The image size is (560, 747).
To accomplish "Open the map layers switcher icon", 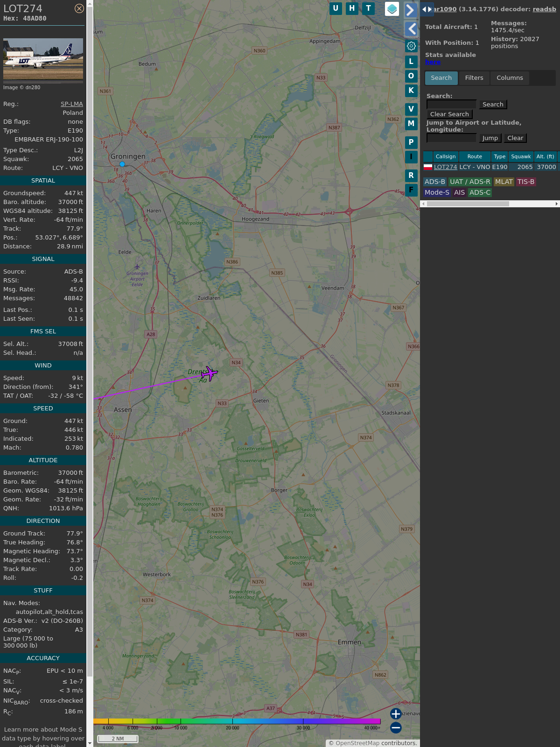I will [x=392, y=9].
